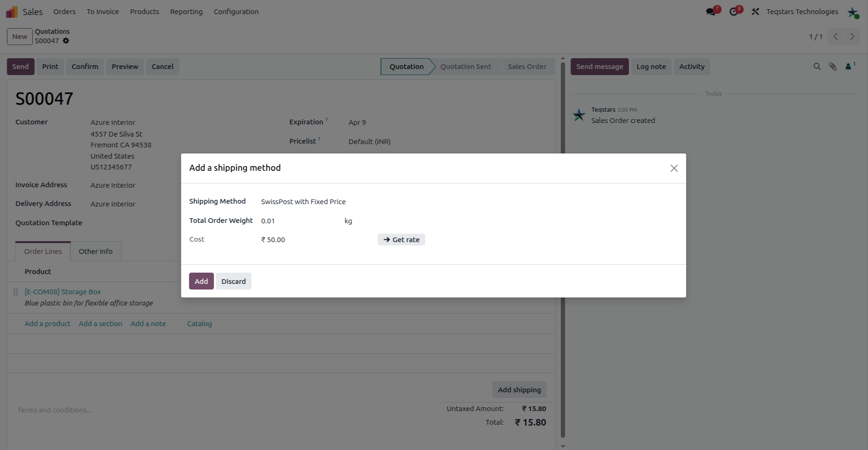Viewport: 868px width, 450px height.
Task: Open the Products menu
Action: pos(145,12)
